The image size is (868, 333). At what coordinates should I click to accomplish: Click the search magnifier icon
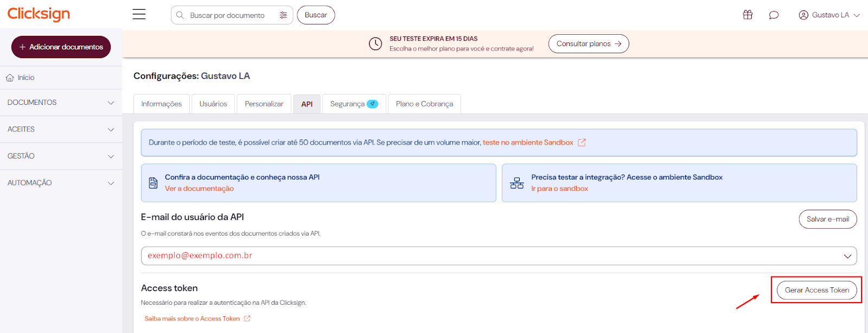pyautogui.click(x=180, y=15)
